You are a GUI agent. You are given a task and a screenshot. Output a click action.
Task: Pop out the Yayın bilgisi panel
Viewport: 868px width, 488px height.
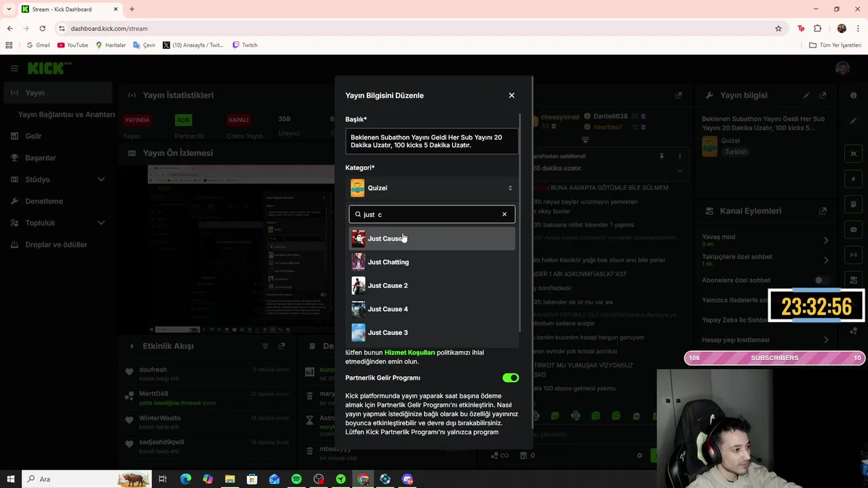[823, 96]
